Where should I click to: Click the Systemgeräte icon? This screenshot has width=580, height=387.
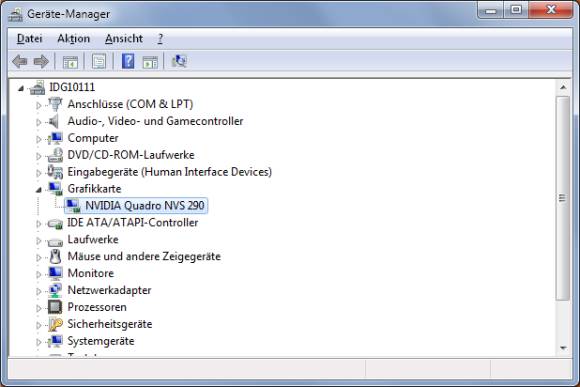55,341
